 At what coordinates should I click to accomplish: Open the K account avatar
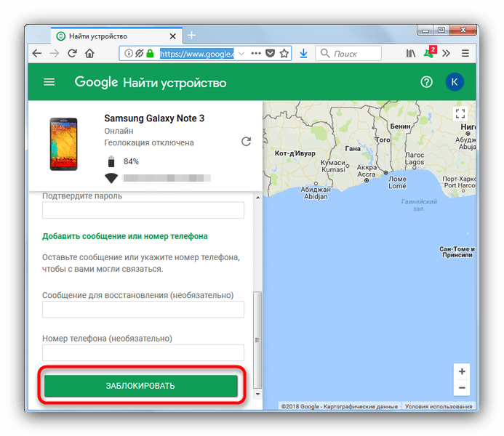[454, 82]
